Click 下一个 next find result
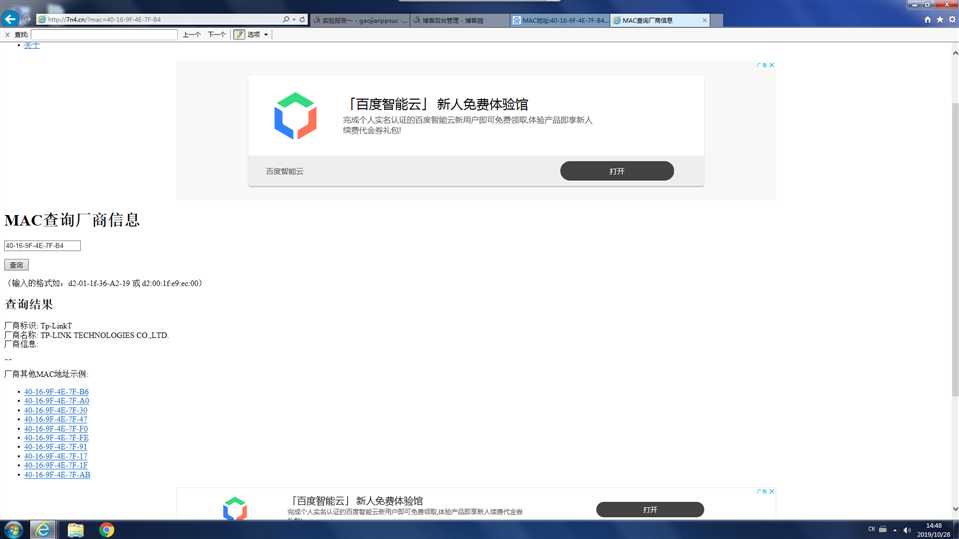Screen dimensions: 959x539 tap(217, 35)
